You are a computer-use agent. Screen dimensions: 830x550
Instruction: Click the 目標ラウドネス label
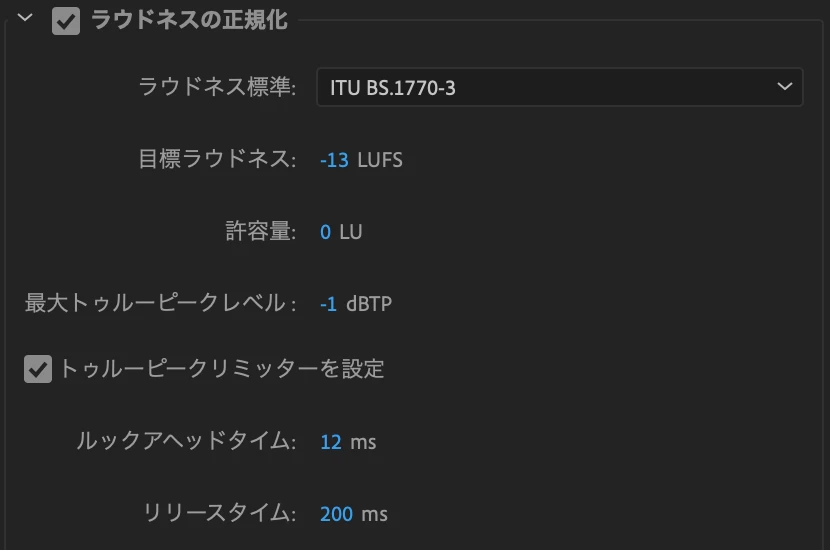click(217, 159)
